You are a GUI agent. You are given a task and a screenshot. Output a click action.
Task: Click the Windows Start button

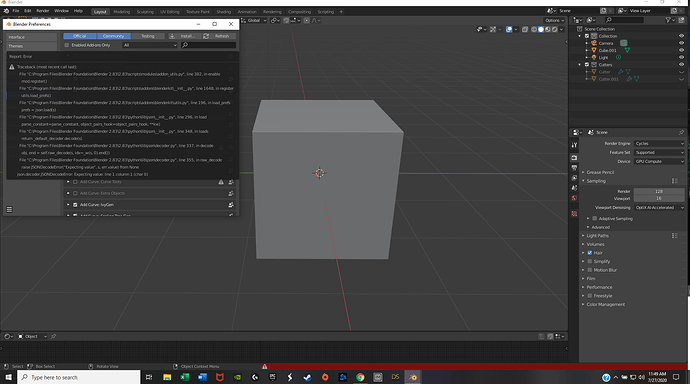point(8,377)
